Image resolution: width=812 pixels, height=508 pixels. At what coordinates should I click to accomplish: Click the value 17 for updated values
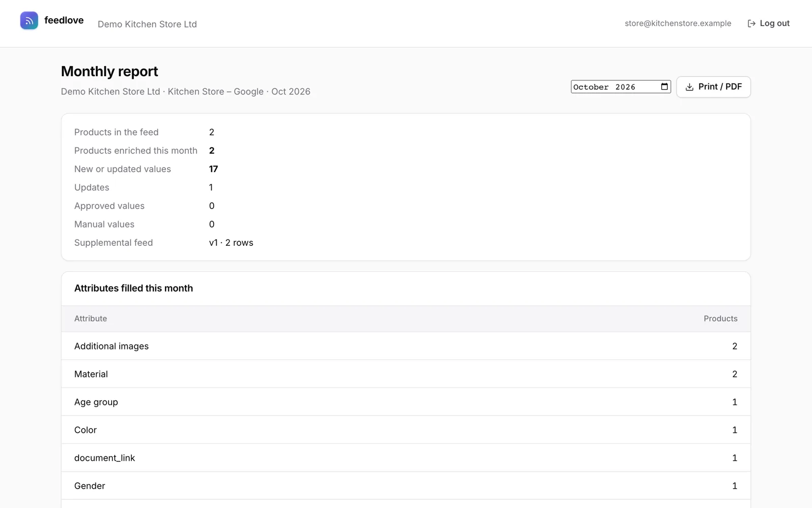coord(214,169)
